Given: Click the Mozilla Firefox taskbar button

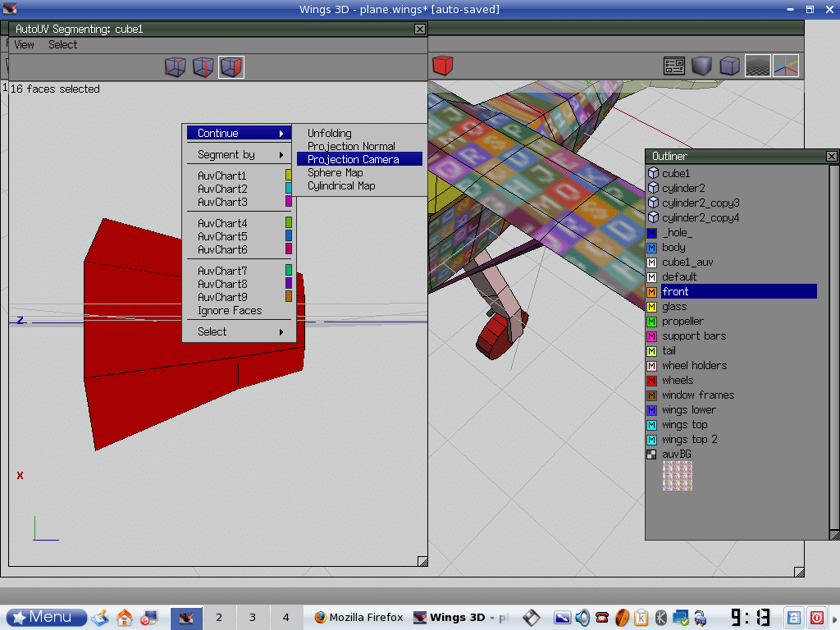Looking at the screenshot, I should pos(358,618).
